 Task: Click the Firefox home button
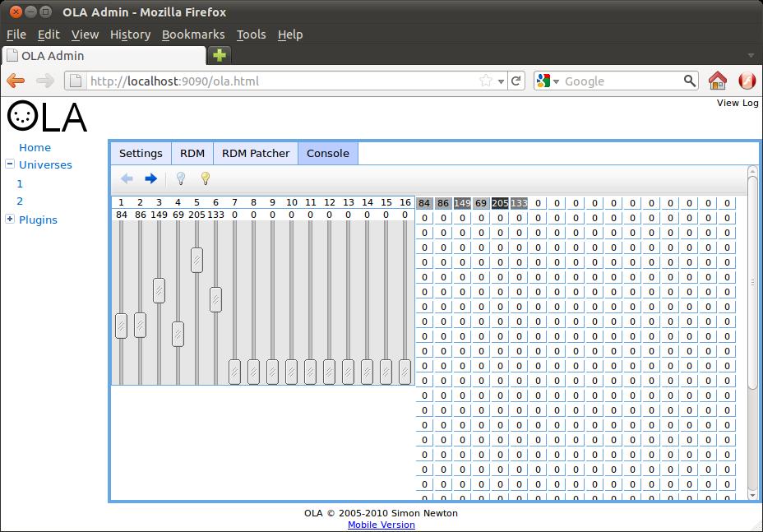[x=718, y=81]
